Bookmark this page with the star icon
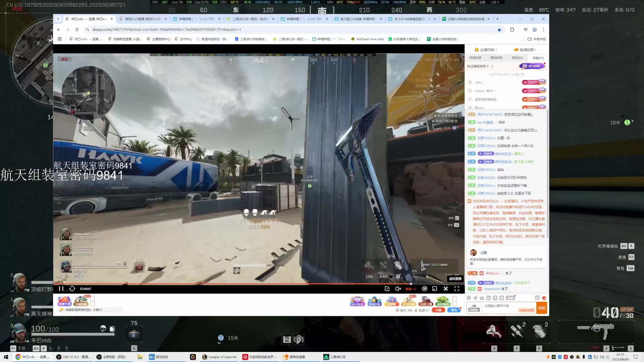644x362 pixels. 499,30
